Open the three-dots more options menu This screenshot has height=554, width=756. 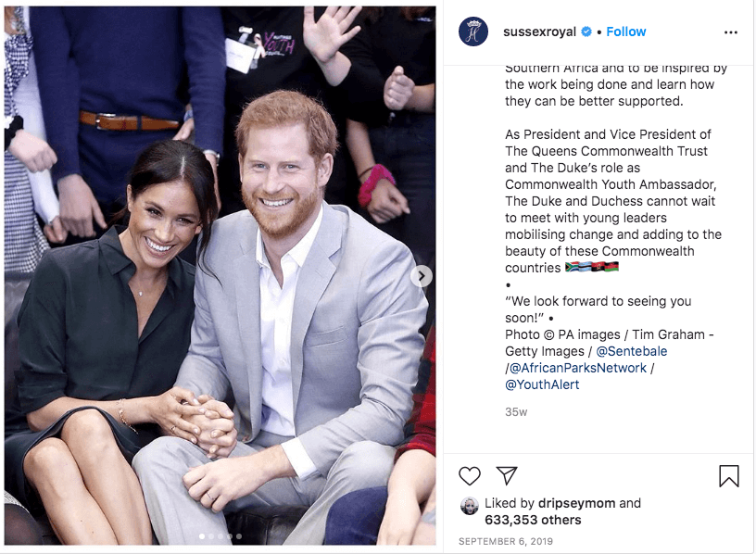click(x=730, y=32)
